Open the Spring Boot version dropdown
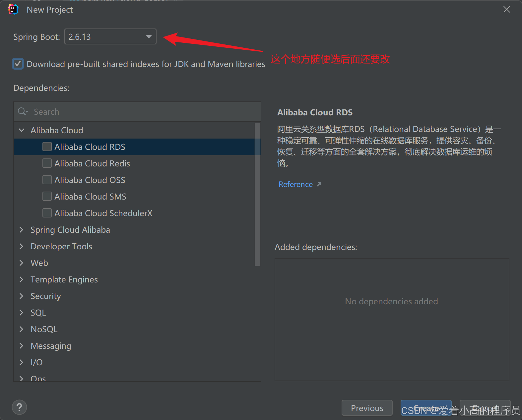Image resolution: width=522 pixels, height=420 pixels. (x=110, y=37)
